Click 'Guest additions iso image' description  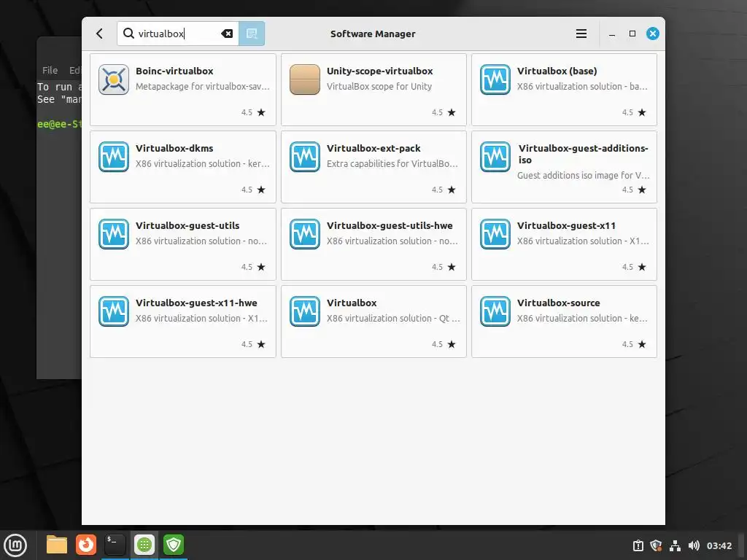pos(583,175)
